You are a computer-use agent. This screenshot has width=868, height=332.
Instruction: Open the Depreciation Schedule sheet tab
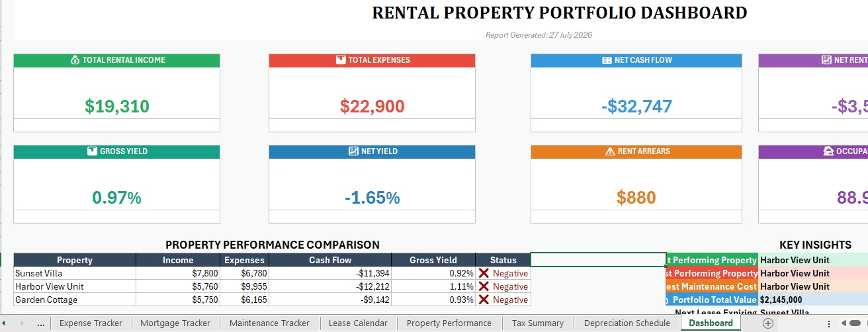click(627, 323)
